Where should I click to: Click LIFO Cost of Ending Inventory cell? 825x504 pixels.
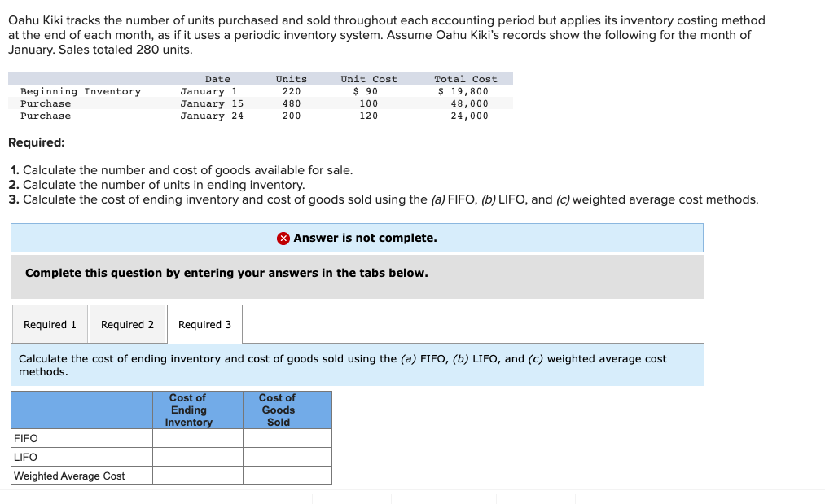pos(198,457)
